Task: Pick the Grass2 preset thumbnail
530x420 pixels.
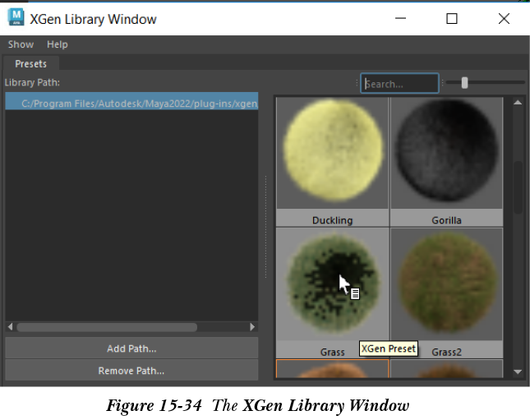Action: tap(446, 284)
